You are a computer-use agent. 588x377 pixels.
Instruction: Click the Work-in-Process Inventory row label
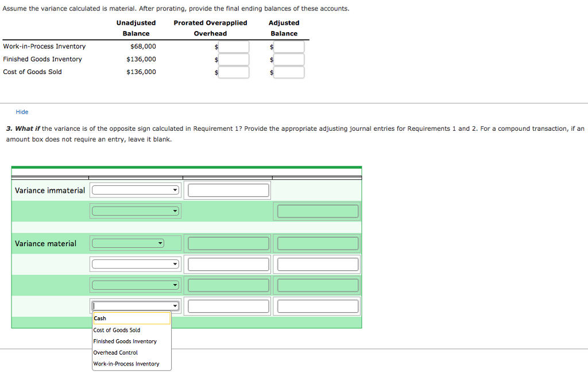pyautogui.click(x=44, y=46)
